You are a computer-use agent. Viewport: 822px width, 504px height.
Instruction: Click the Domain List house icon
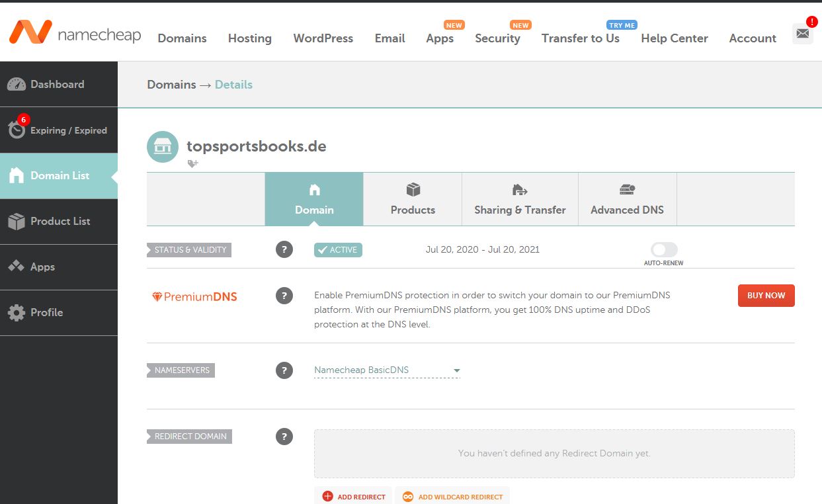pos(17,175)
